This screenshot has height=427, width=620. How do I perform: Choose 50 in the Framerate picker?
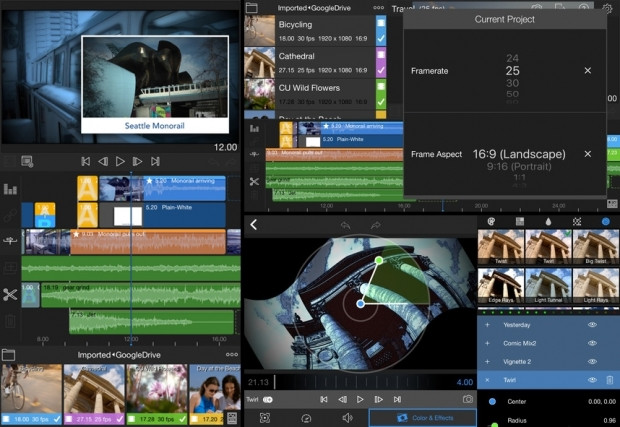tap(512, 94)
